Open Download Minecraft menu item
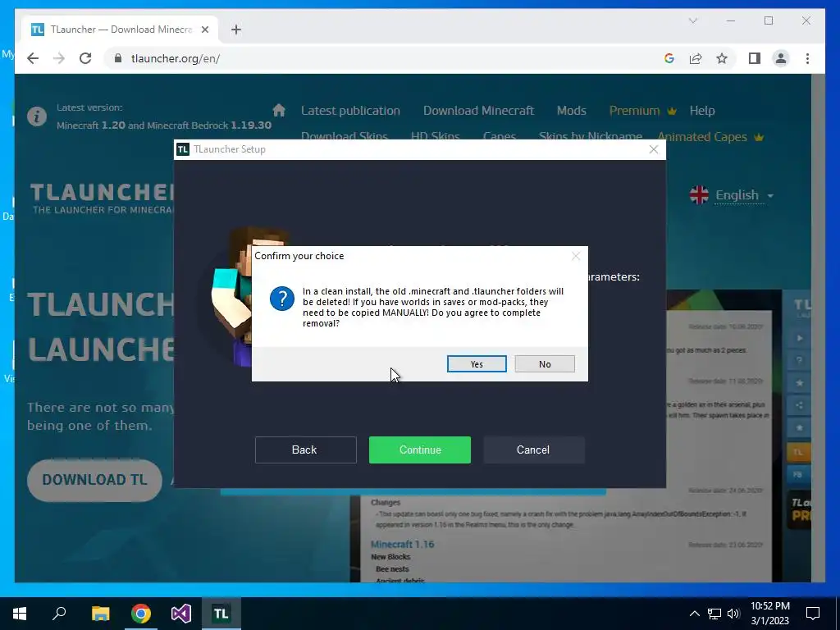 coord(478,111)
